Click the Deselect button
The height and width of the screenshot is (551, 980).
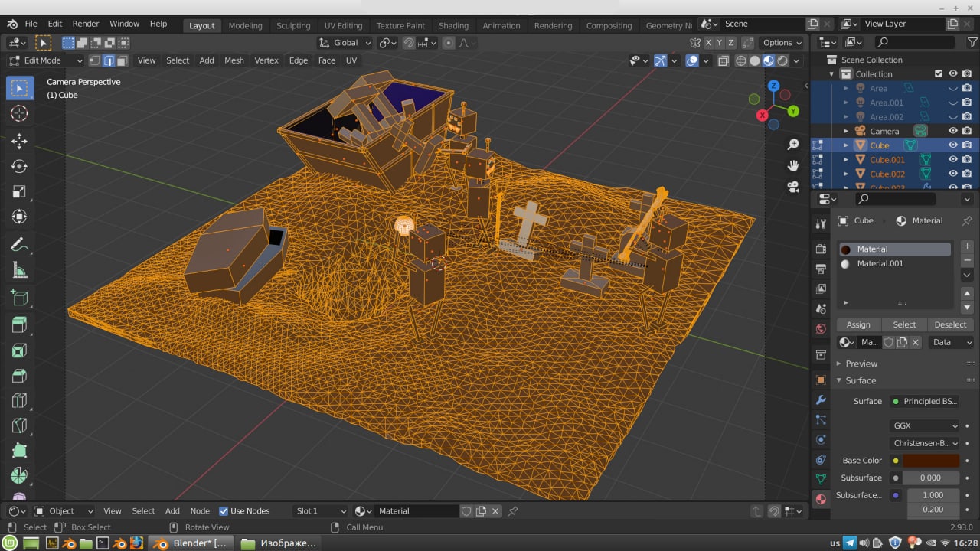pos(950,324)
